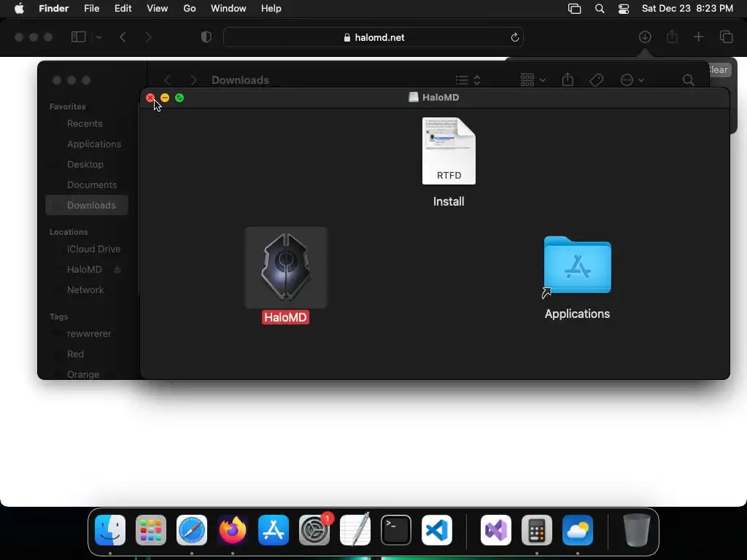Screen dimensions: 747x560
Task: Show Safari downloads list
Action: (x=645, y=36)
